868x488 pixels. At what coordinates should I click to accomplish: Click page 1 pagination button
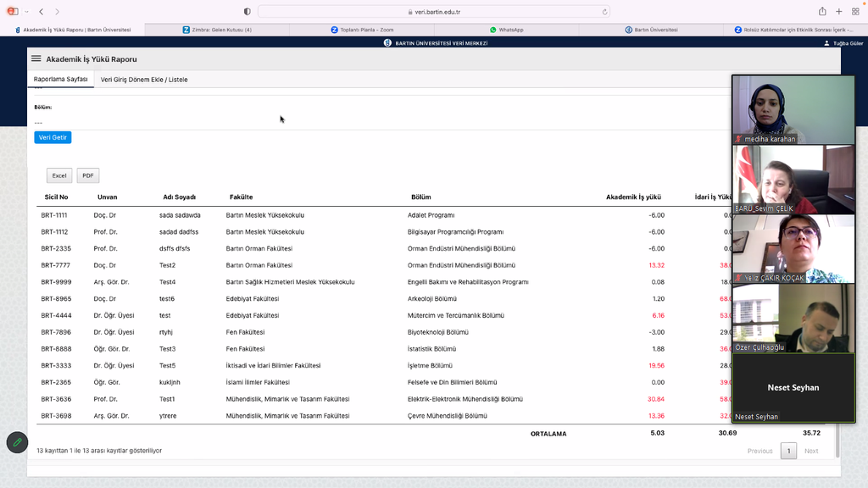[x=788, y=451]
